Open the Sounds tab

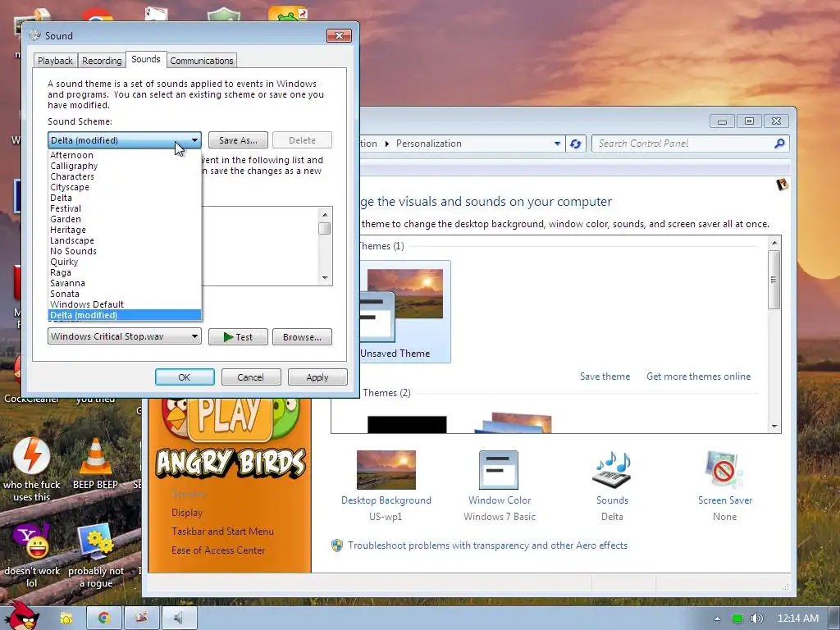(146, 59)
